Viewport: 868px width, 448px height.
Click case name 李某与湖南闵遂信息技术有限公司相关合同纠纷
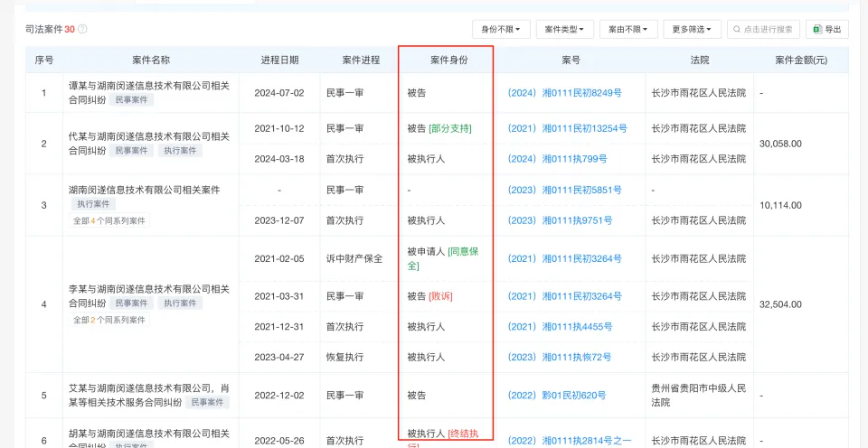(148, 296)
